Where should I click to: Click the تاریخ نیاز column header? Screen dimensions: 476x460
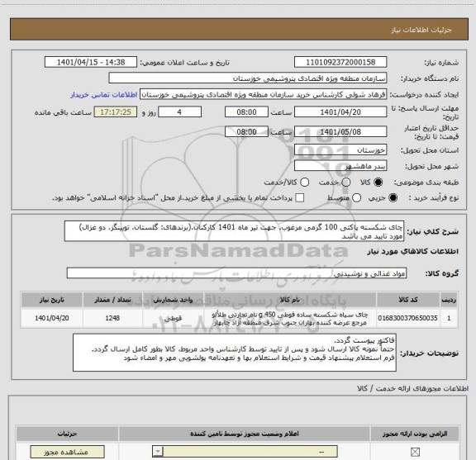click(51, 300)
